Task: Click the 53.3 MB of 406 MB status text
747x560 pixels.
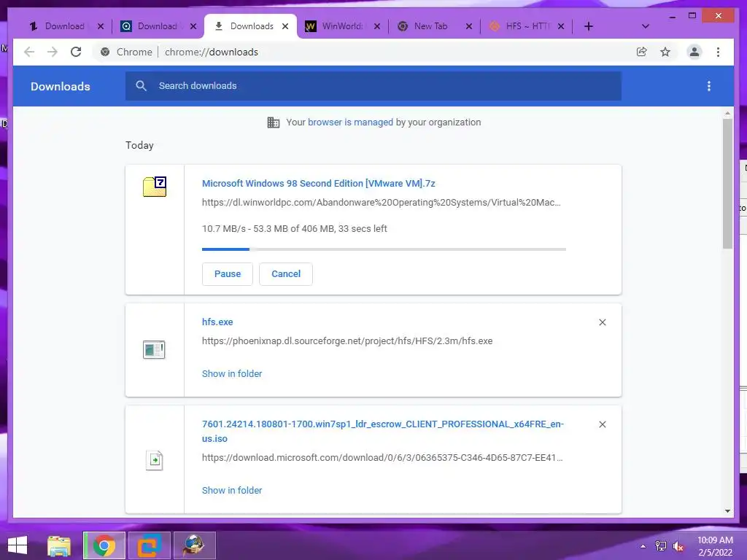Action: pyautogui.click(x=294, y=228)
